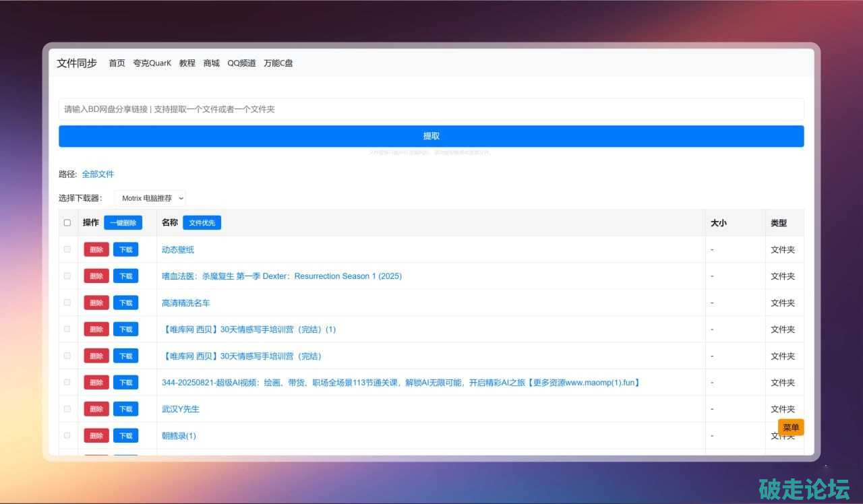This screenshot has width=863, height=504.
Task: Click the blue 提取 button
Action: [x=431, y=136]
